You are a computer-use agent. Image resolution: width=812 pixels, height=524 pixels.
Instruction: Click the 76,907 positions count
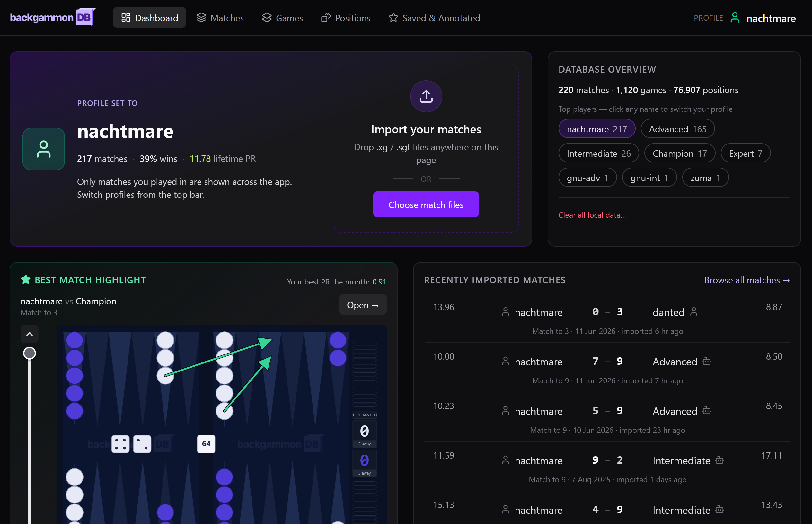[705, 90]
